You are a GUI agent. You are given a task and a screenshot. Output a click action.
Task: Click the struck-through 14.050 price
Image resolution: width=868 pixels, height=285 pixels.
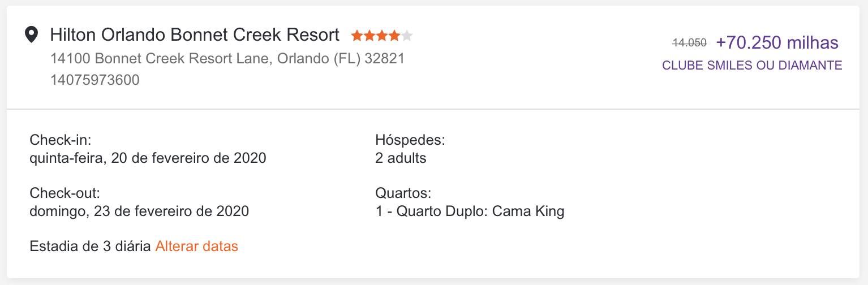(x=689, y=42)
